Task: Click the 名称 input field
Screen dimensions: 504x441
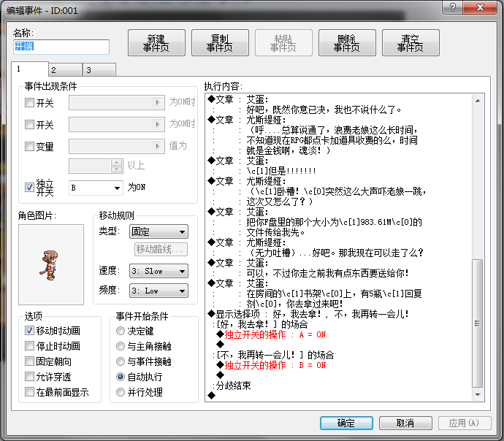Action: pyautogui.click(x=61, y=47)
